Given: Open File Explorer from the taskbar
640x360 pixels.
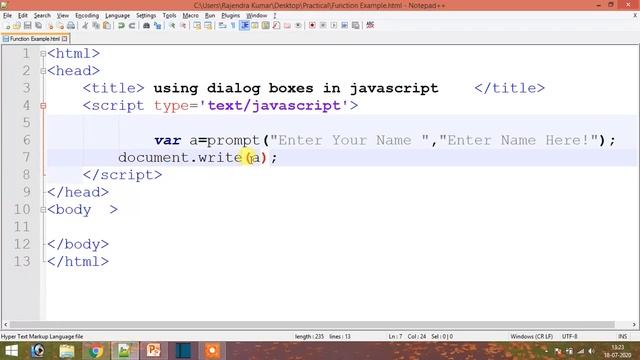Looking at the screenshot, I should tap(67, 351).
